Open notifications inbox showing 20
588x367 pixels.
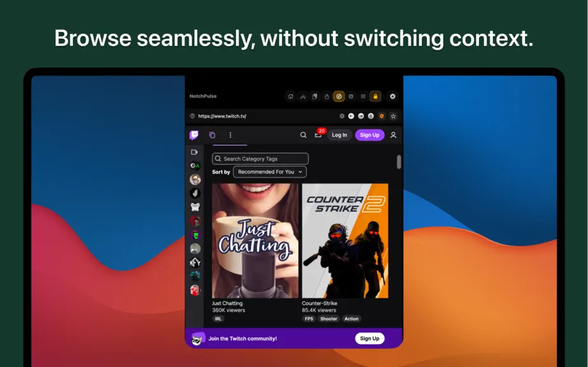[318, 134]
